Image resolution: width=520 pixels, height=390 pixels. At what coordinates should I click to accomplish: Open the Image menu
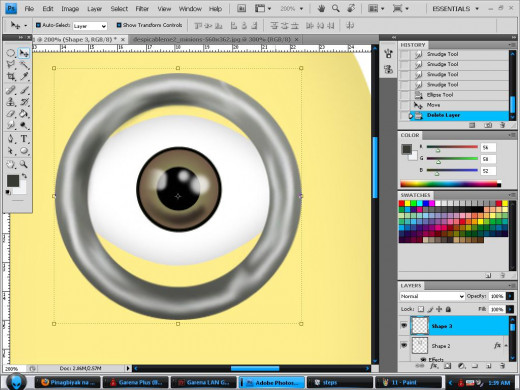tap(70, 9)
